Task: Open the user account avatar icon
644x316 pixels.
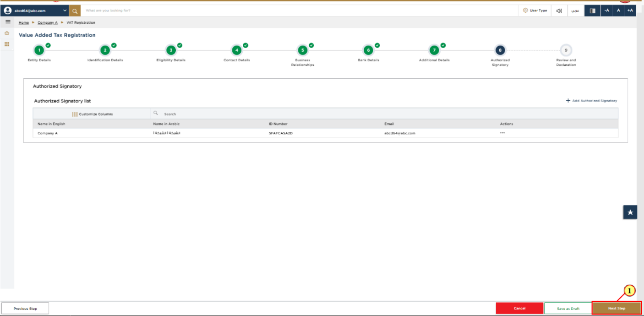Action: click(x=7, y=11)
